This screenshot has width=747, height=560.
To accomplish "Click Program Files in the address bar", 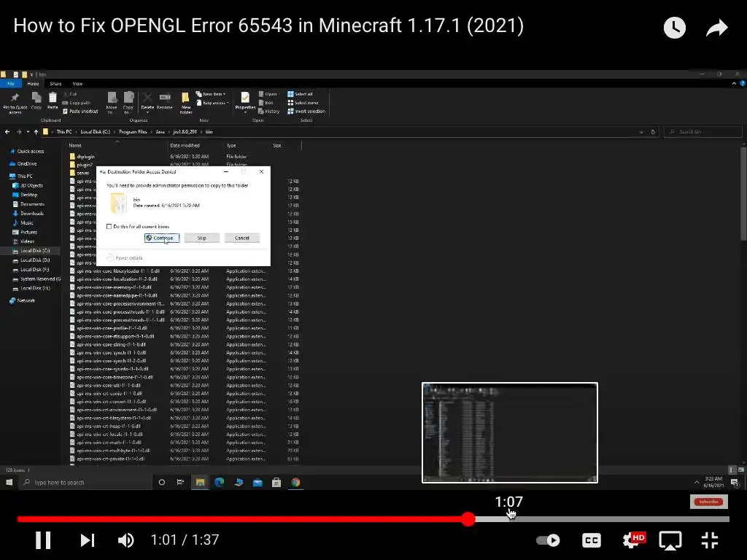I will [133, 132].
